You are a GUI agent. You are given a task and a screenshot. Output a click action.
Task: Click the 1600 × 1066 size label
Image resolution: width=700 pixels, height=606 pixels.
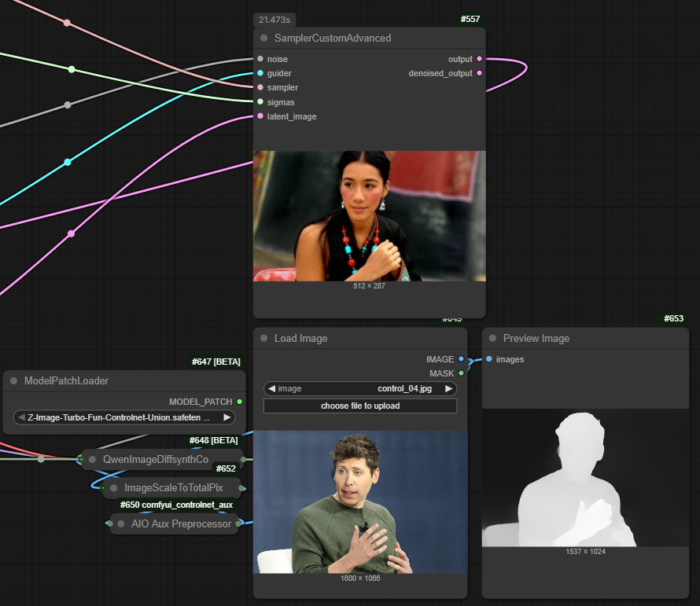360,578
